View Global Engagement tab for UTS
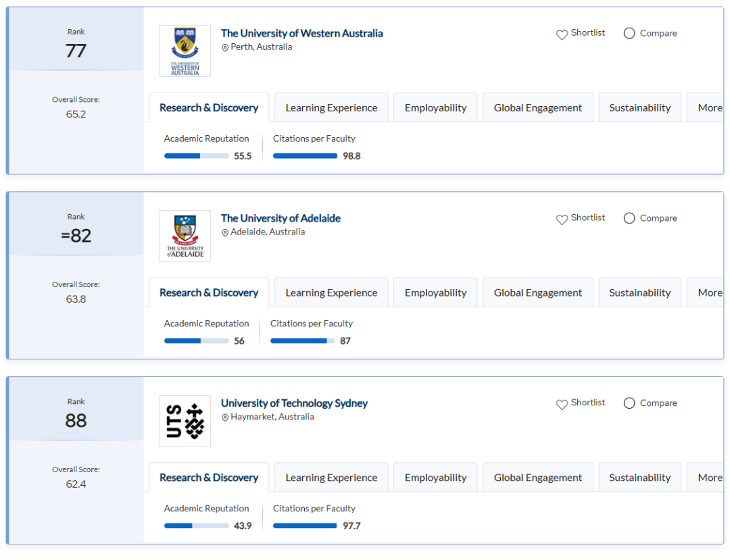This screenshot has width=730, height=560. click(538, 478)
